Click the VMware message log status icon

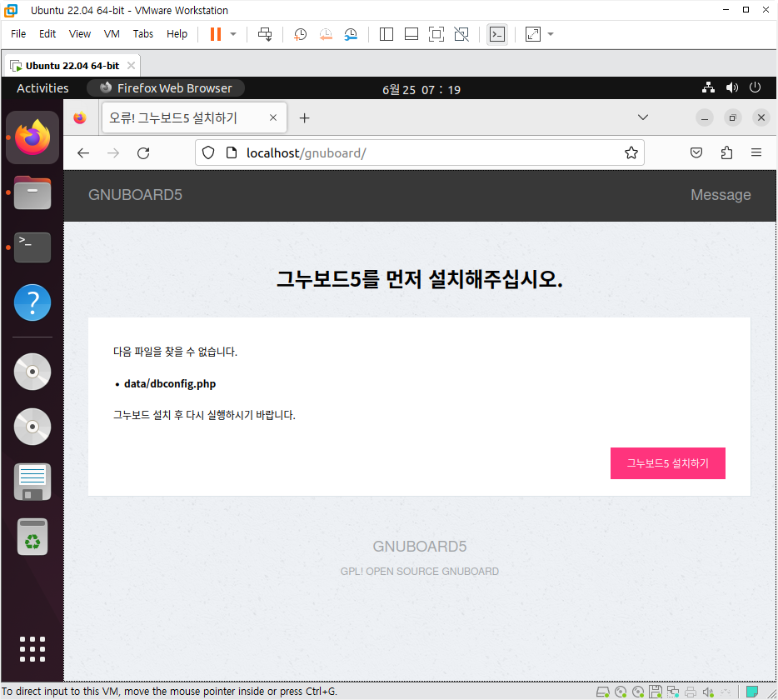pos(752,692)
